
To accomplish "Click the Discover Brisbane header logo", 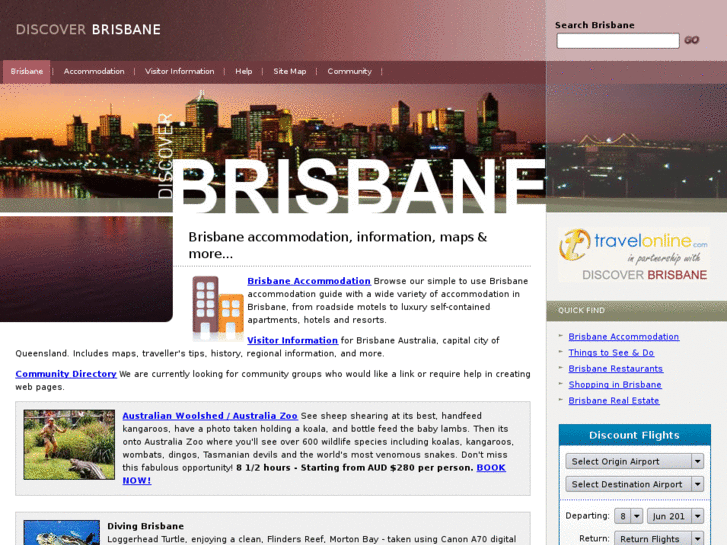I will point(88,30).
